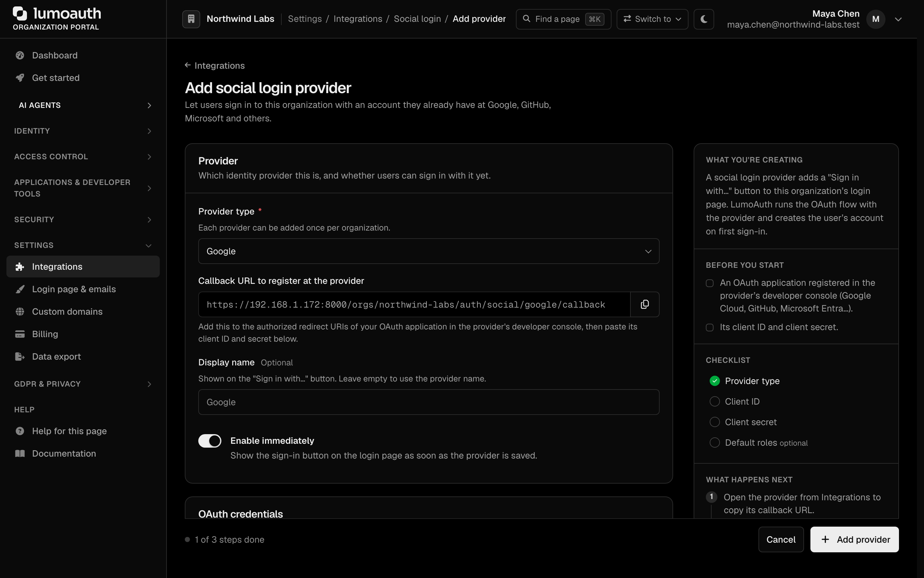
Task: Click the Get started rocket icon
Action: (20, 78)
